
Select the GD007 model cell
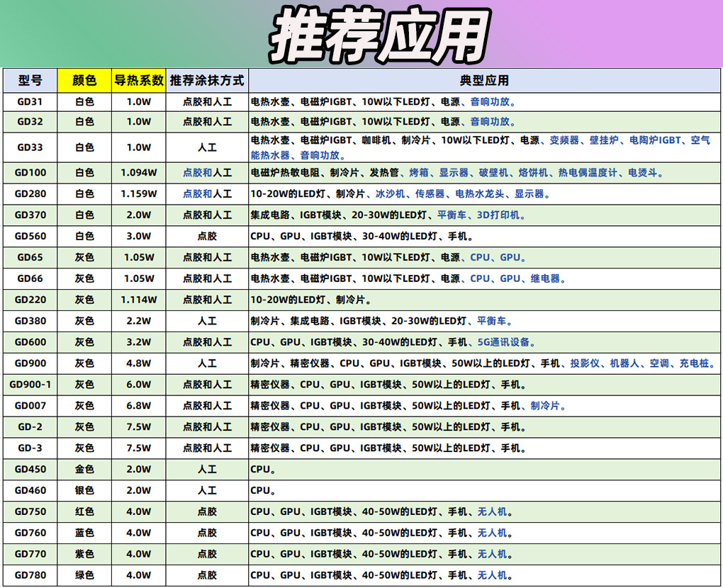point(30,406)
